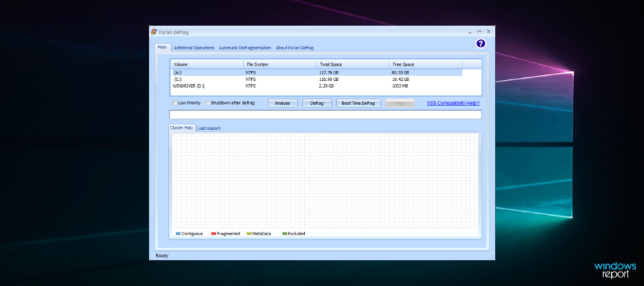Click the empty progress bar field
The height and width of the screenshot is (286, 644).
(x=326, y=115)
